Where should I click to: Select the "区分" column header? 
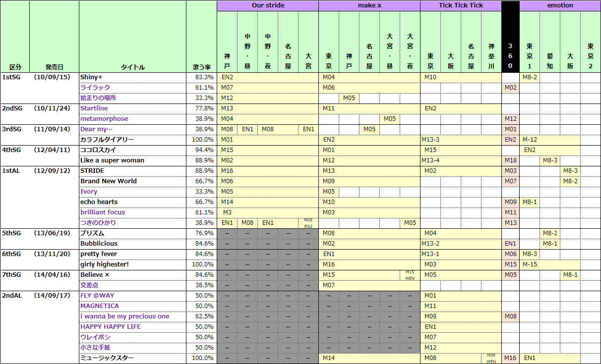15,67
